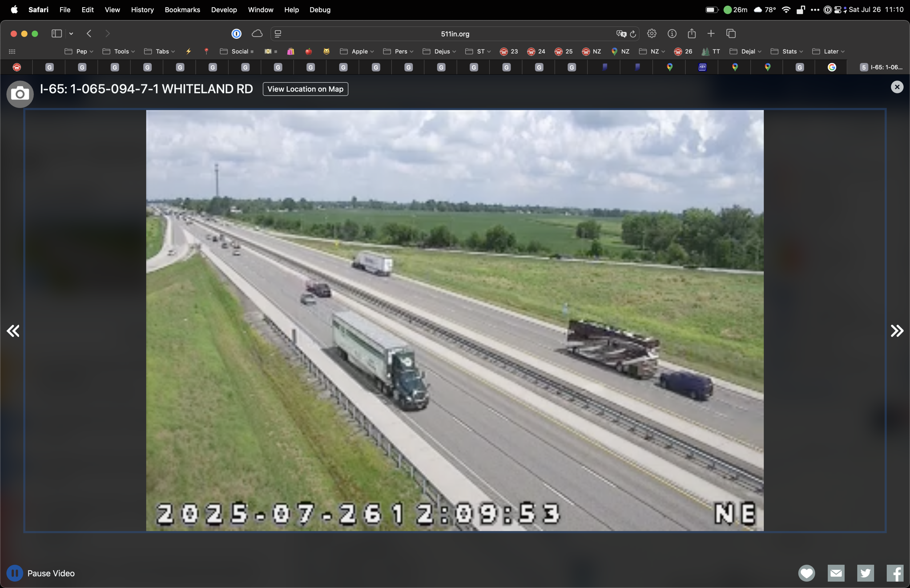
Task: Open bookmark labeled 24
Action: click(536, 52)
